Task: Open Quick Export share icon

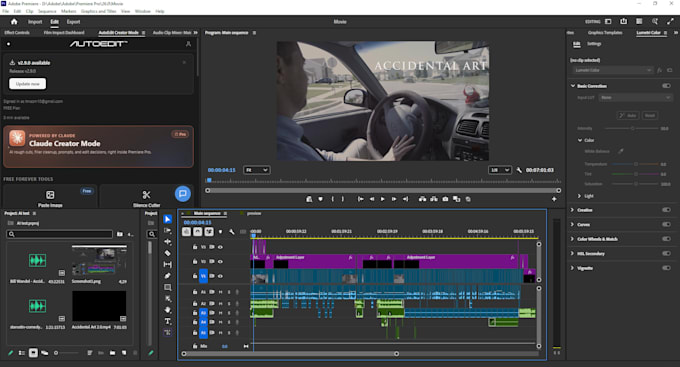Action: pos(623,22)
